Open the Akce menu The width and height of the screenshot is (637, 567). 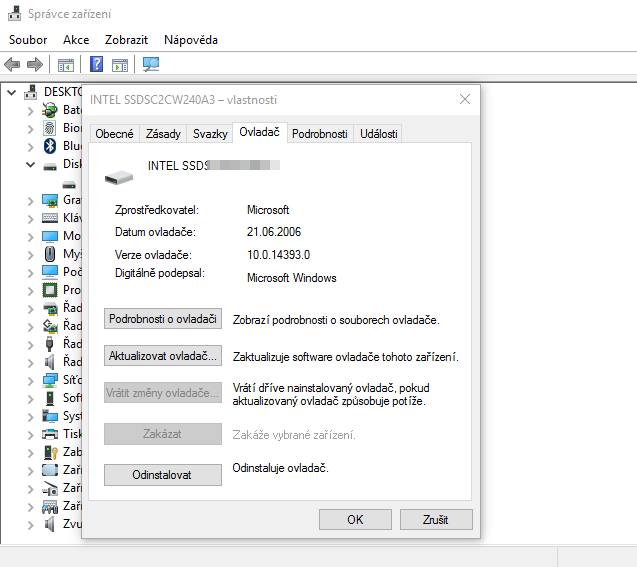[x=76, y=40]
